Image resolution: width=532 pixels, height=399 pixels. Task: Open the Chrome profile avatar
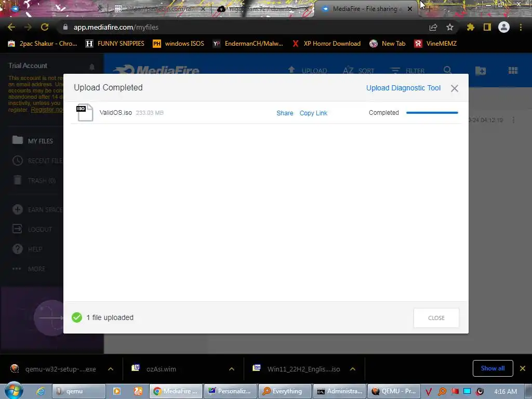pos(504,27)
